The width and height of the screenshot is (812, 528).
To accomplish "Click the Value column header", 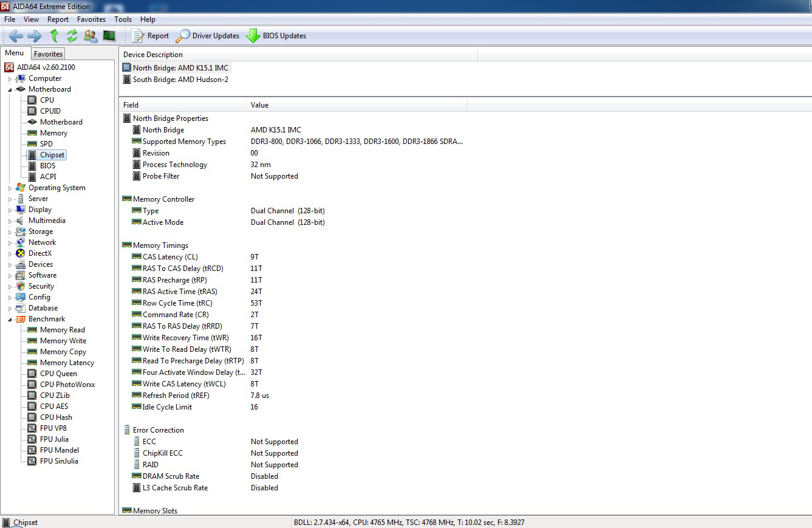I will [x=357, y=105].
